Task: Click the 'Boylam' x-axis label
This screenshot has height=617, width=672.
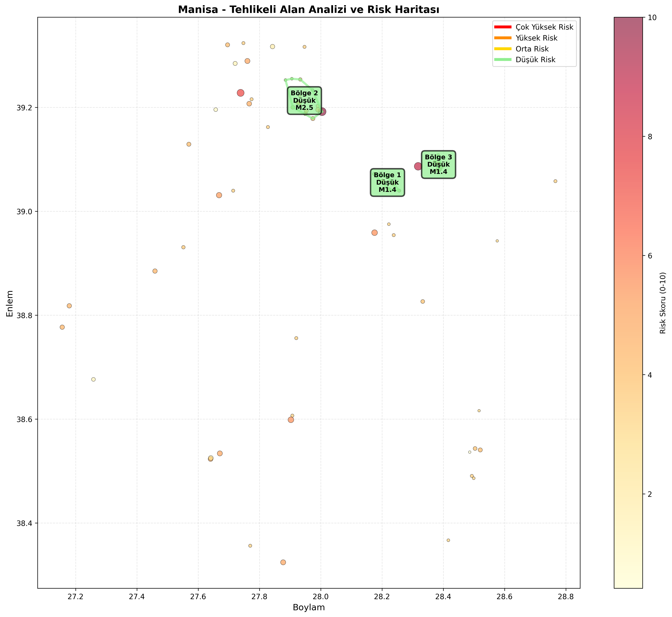Action: pos(309,607)
